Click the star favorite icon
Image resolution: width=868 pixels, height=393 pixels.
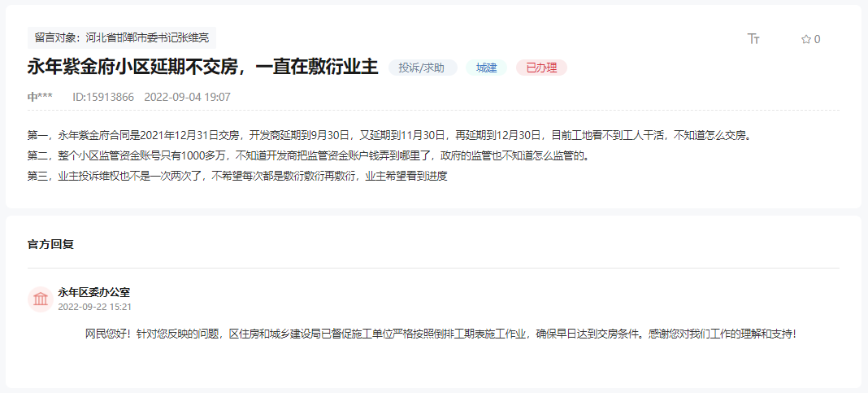(x=806, y=39)
